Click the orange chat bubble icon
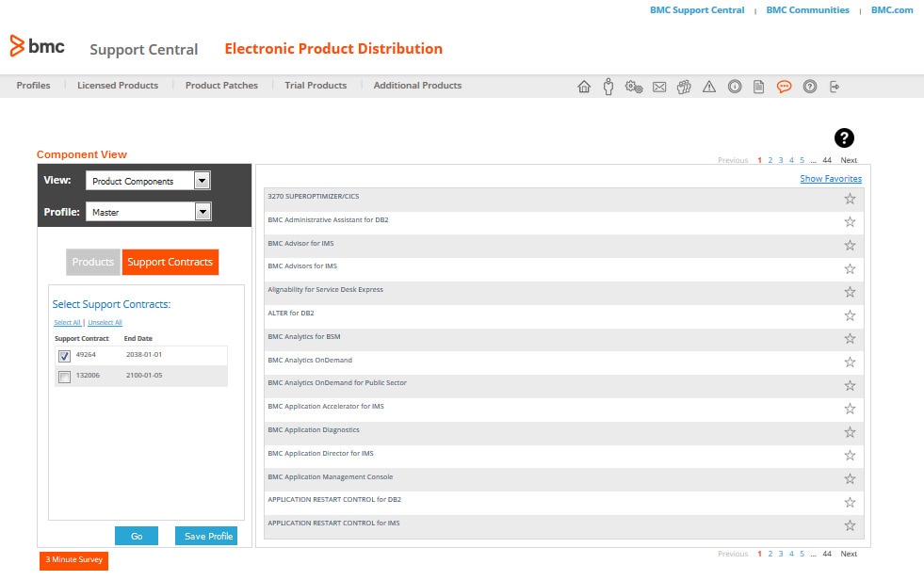Image resolution: width=924 pixels, height=580 pixels. (x=784, y=87)
